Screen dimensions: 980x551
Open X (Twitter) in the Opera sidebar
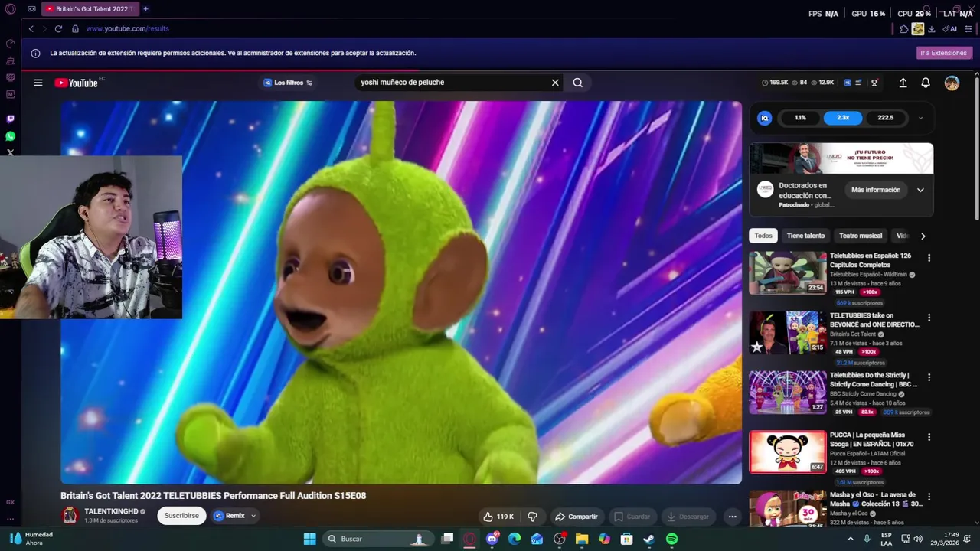(11, 153)
